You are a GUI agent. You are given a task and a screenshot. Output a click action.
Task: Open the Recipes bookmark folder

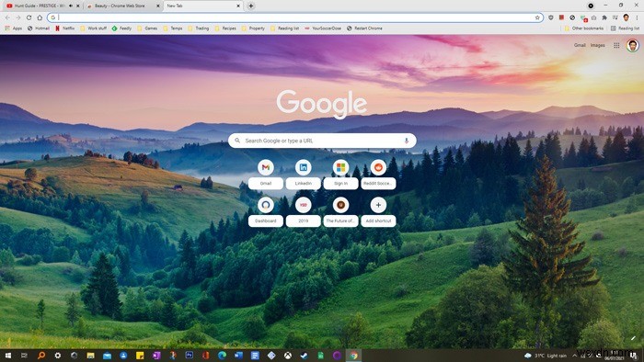pos(225,28)
